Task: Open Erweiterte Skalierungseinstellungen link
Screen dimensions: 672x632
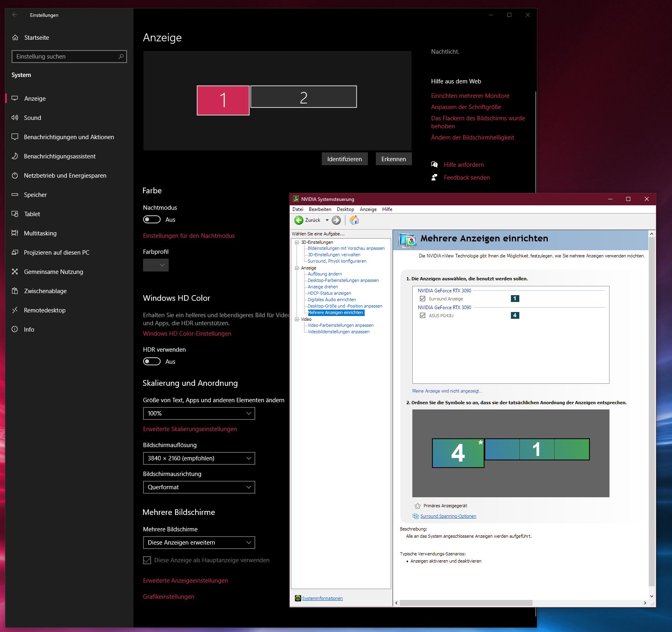Action: [x=190, y=429]
